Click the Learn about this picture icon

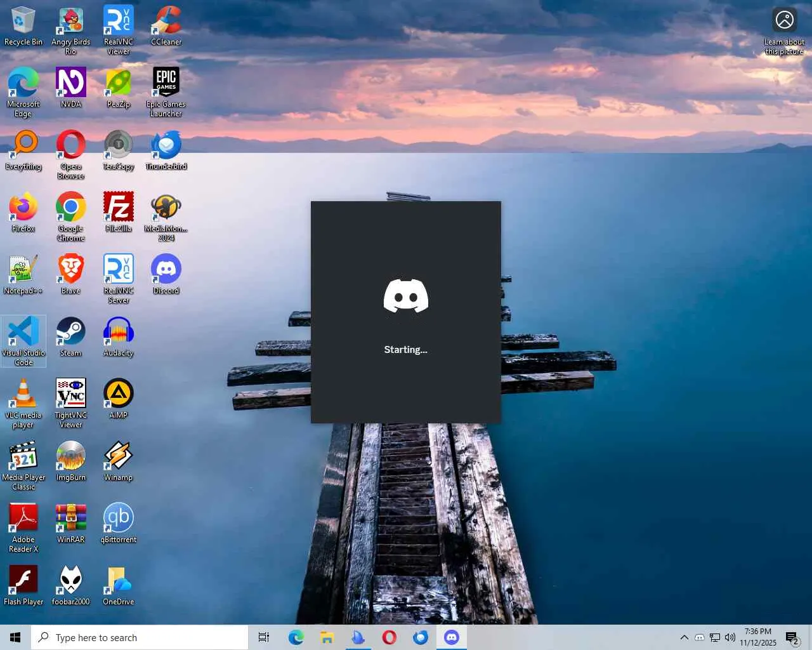785,31
